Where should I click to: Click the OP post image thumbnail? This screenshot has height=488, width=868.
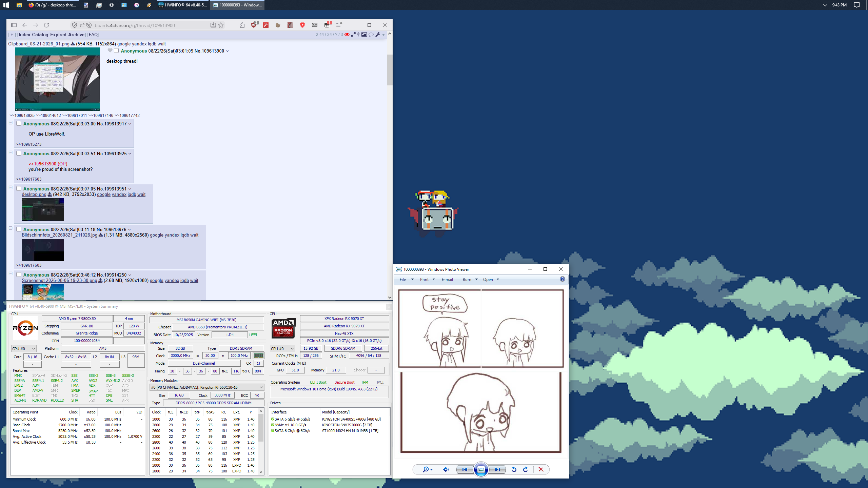(57, 79)
